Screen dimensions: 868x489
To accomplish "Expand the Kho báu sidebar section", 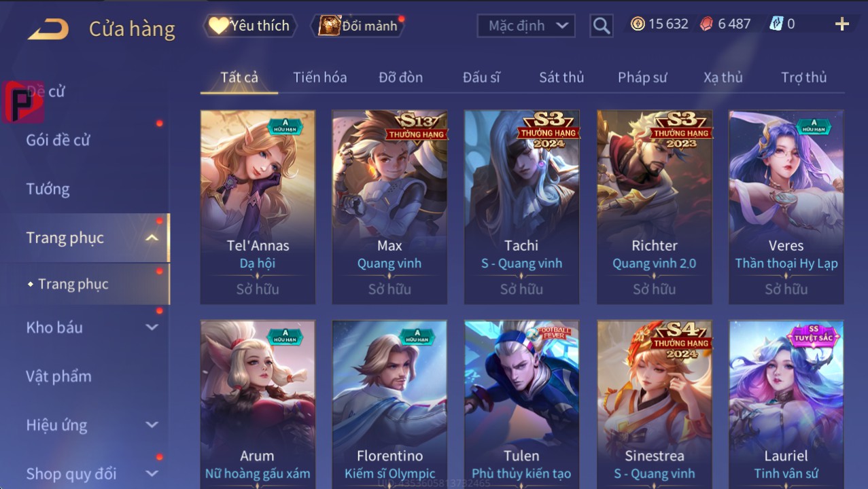I will click(152, 327).
